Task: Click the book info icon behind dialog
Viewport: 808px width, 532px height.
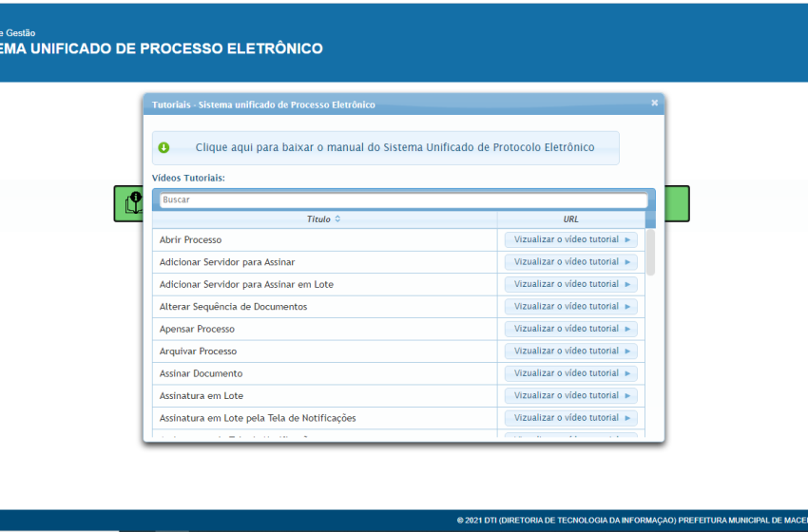Action: [x=133, y=203]
